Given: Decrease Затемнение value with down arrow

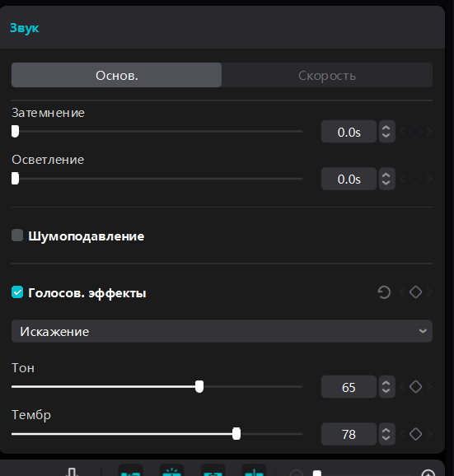Looking at the screenshot, I should coord(386,135).
